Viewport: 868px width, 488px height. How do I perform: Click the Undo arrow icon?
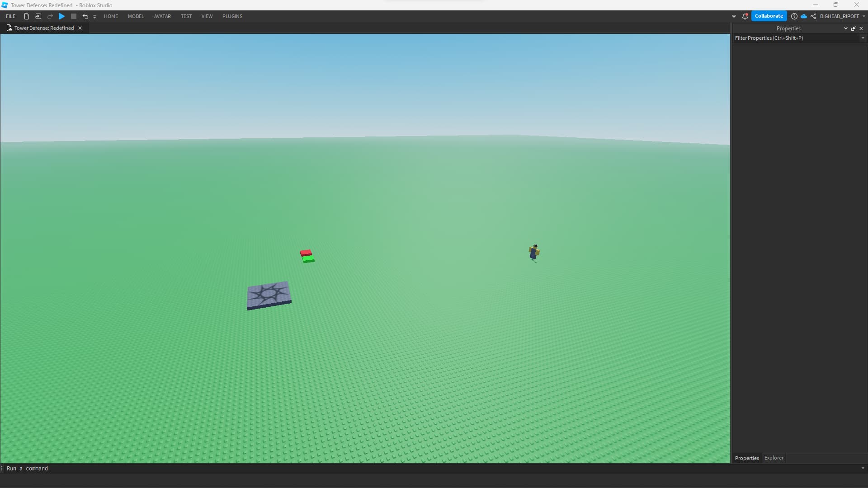(x=85, y=16)
